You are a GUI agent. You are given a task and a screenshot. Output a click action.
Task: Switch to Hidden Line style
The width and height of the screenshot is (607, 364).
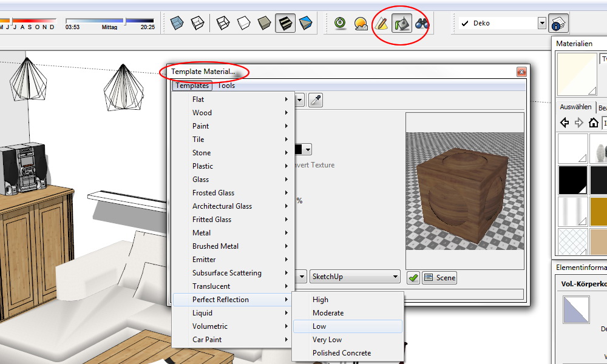pos(243,24)
